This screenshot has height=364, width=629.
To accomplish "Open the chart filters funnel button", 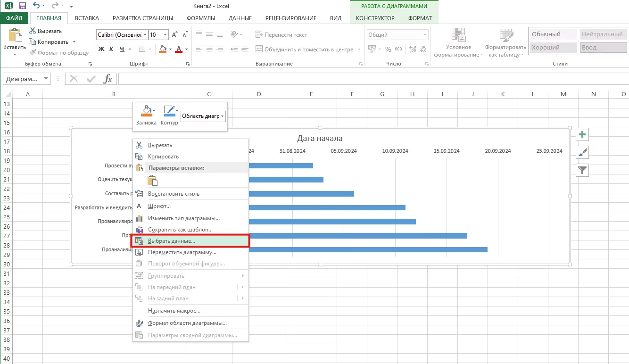I will tap(582, 170).
